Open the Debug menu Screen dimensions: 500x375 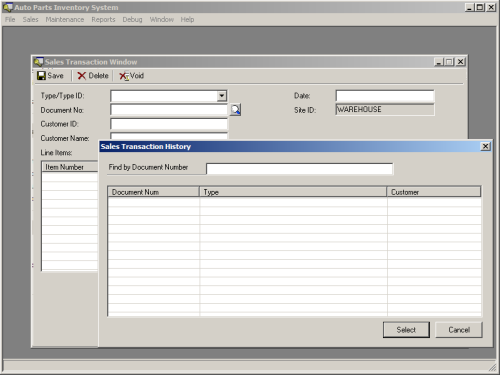(x=132, y=19)
